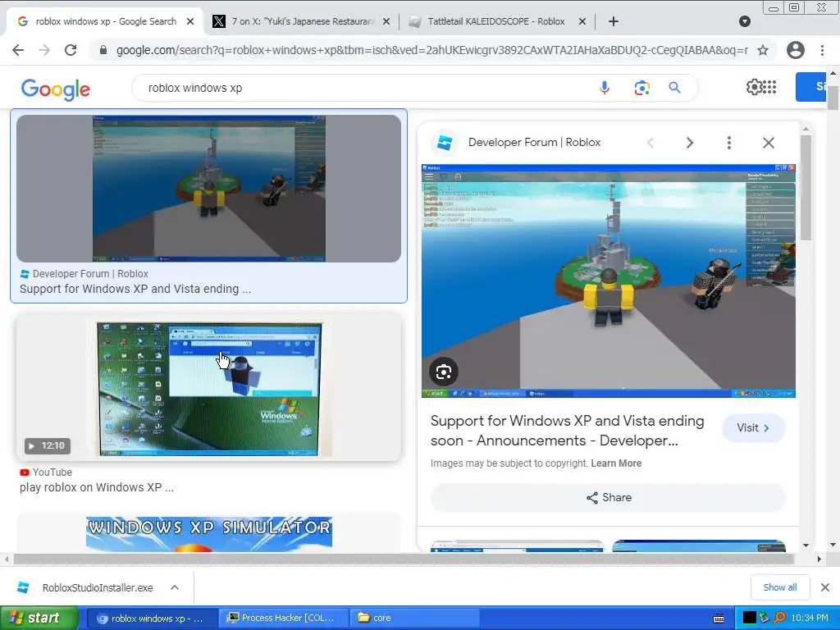Expand RobloxStudioInstaller.exe download options
The image size is (840, 630).
tap(175, 587)
